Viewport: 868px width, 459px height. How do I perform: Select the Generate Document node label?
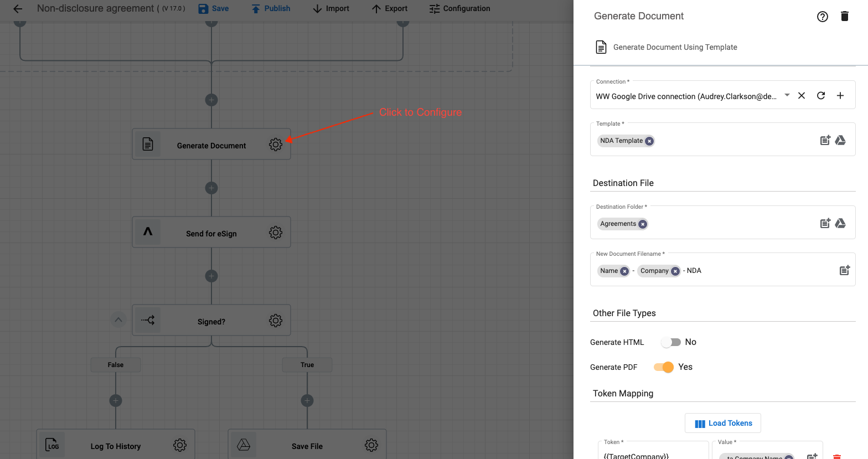[x=211, y=146]
